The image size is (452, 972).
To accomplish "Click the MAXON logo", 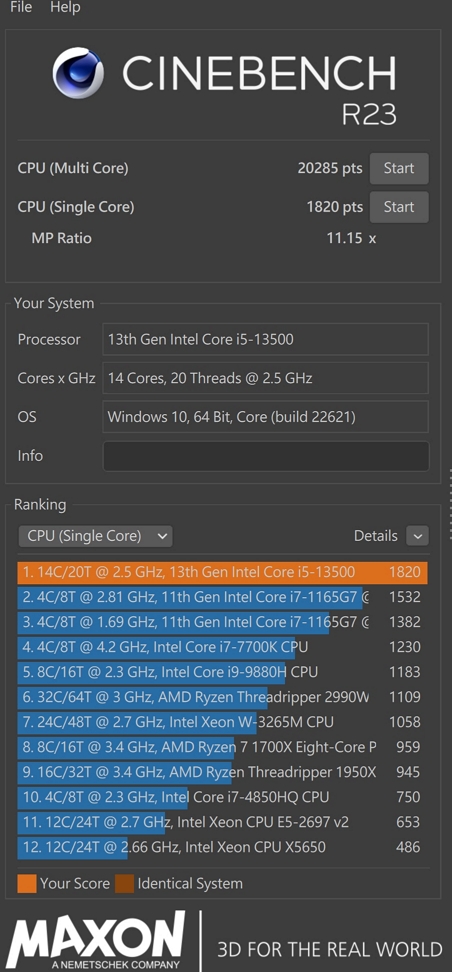I will pos(96,941).
